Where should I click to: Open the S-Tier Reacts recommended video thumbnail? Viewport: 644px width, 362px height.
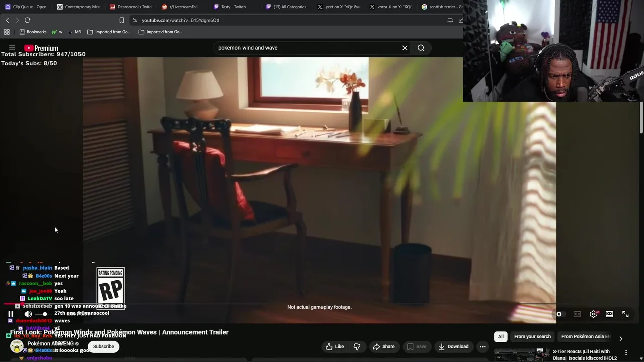click(x=522, y=355)
